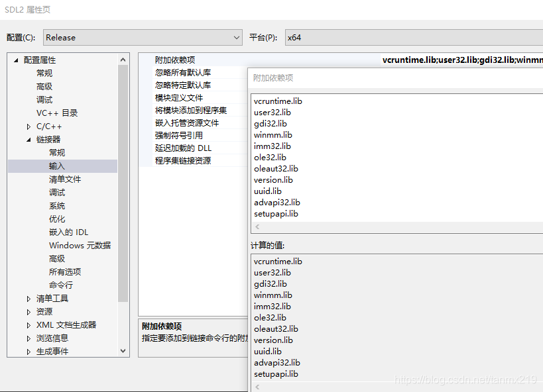Open the 平台 x64 combo box
The image size is (543, 392).
414,37
